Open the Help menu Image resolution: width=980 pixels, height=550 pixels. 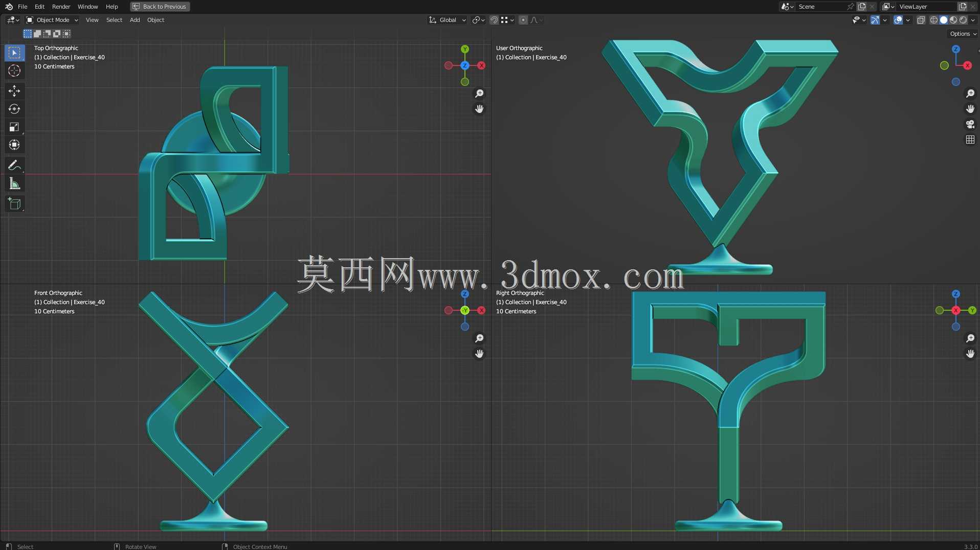pos(112,7)
